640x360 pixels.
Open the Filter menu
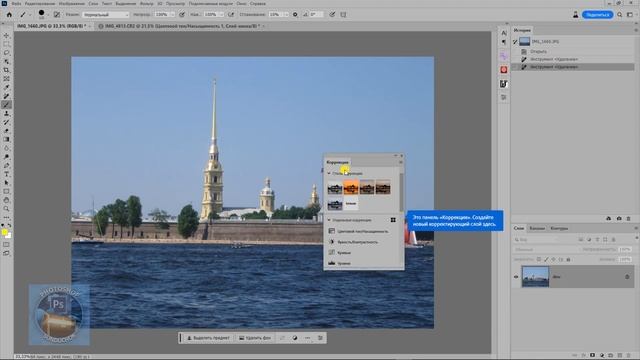[x=147, y=3]
